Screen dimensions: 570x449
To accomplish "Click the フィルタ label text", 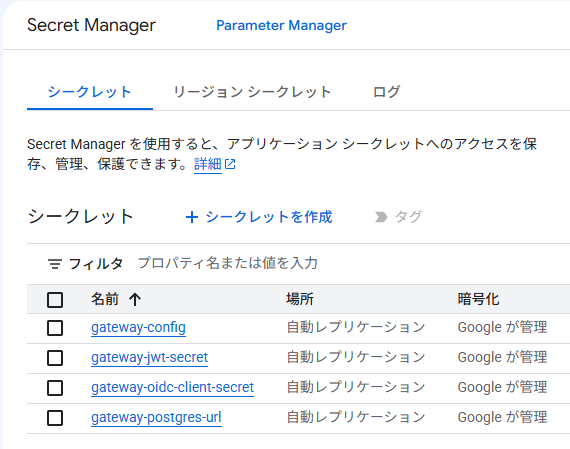I will [96, 264].
